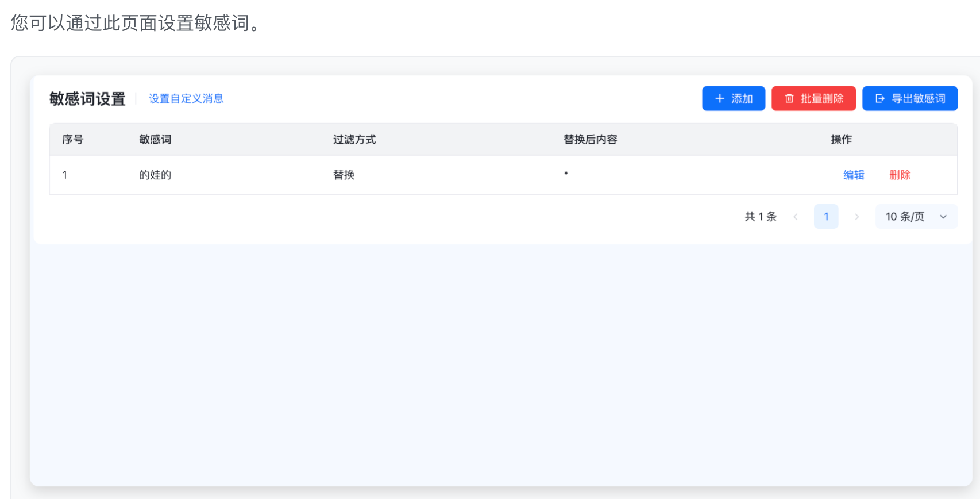Delete the row using the red 删除 link

[x=900, y=175]
